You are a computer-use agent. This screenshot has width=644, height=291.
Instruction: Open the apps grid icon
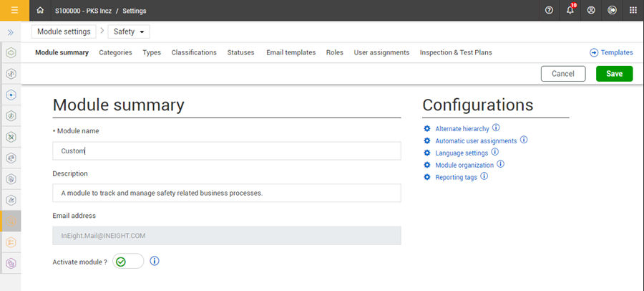tap(633, 10)
